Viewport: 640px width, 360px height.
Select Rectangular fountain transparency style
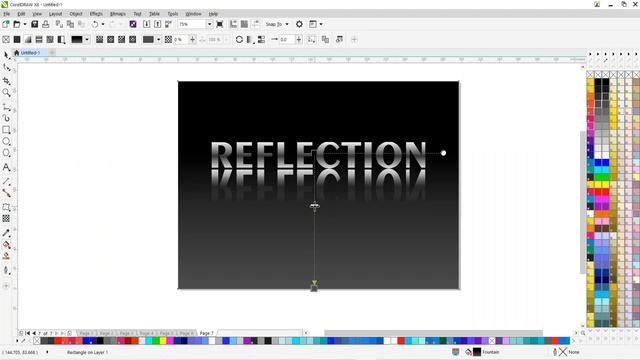(x=133, y=40)
